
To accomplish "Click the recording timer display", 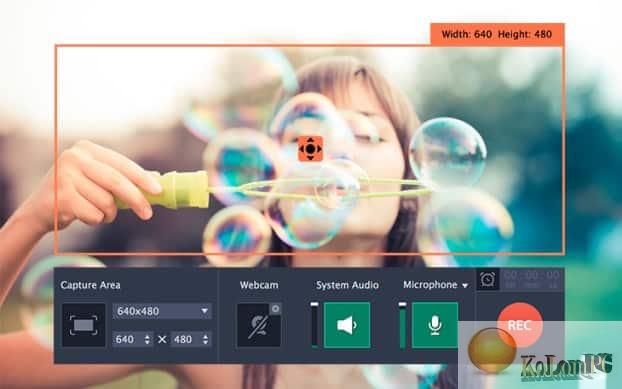I will pos(532,279).
